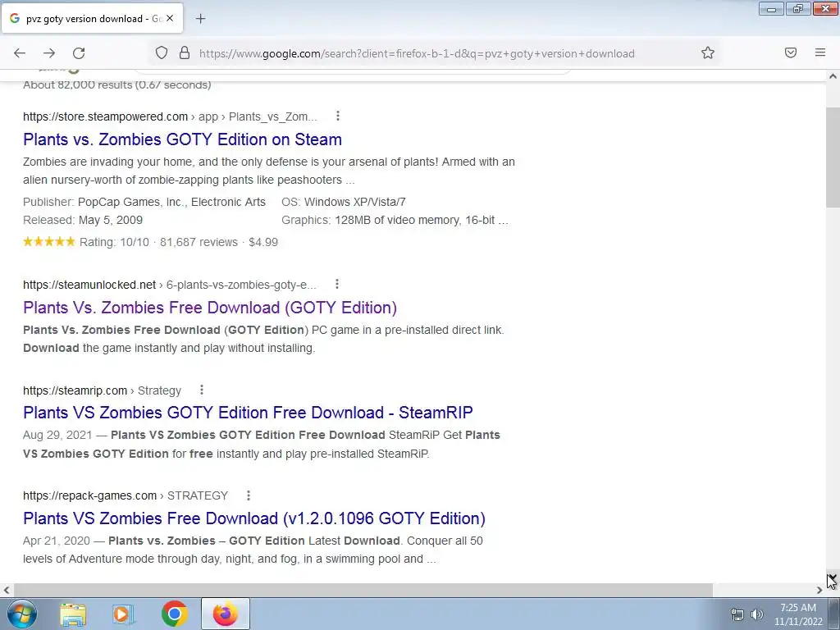Go back to the previous page

20,53
